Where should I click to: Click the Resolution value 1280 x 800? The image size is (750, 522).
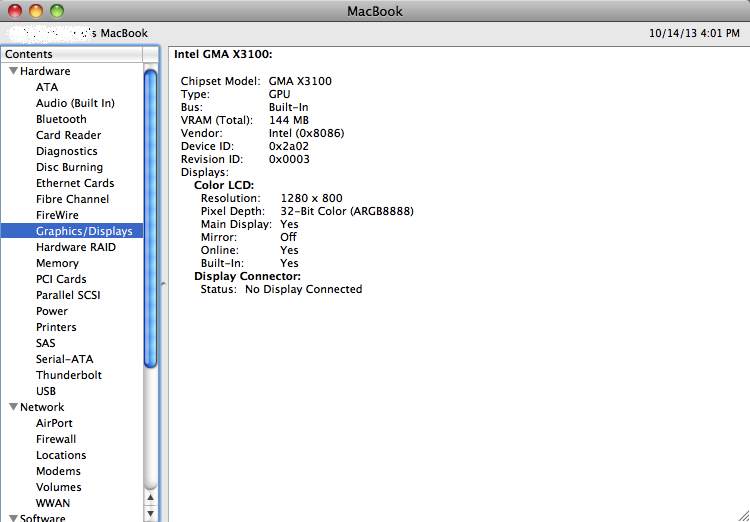311,198
